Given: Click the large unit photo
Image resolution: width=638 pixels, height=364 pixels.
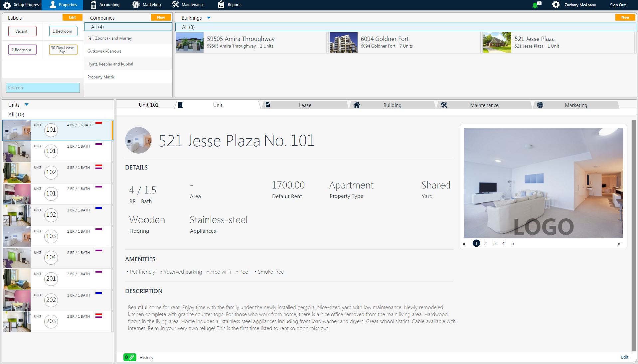Looking at the screenshot, I should click(543, 183).
